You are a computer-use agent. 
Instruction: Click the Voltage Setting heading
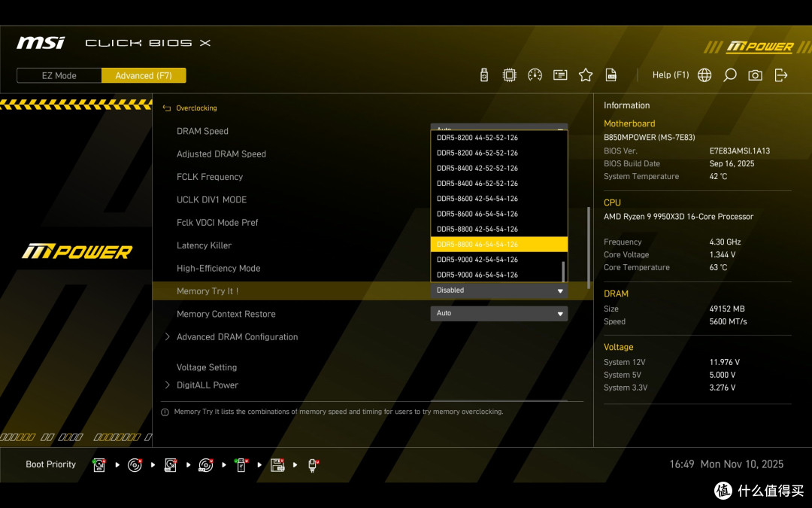click(207, 367)
